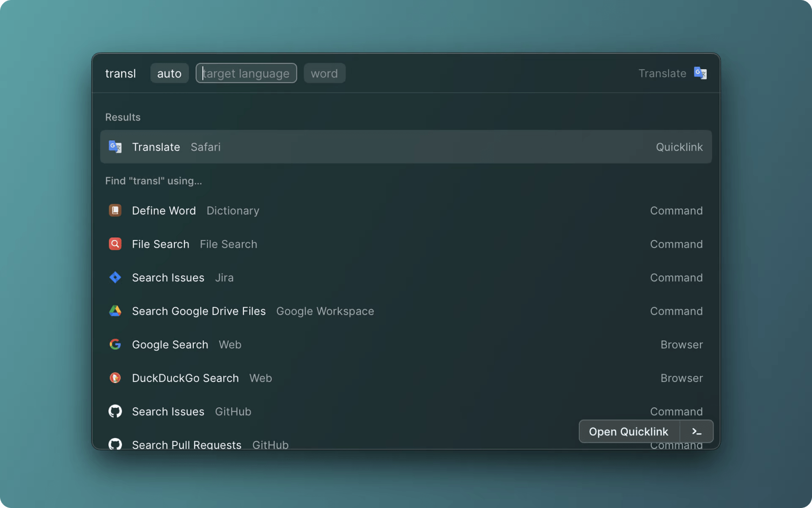Click the Jira Search Issues icon
The height and width of the screenshot is (508, 812).
[115, 277]
